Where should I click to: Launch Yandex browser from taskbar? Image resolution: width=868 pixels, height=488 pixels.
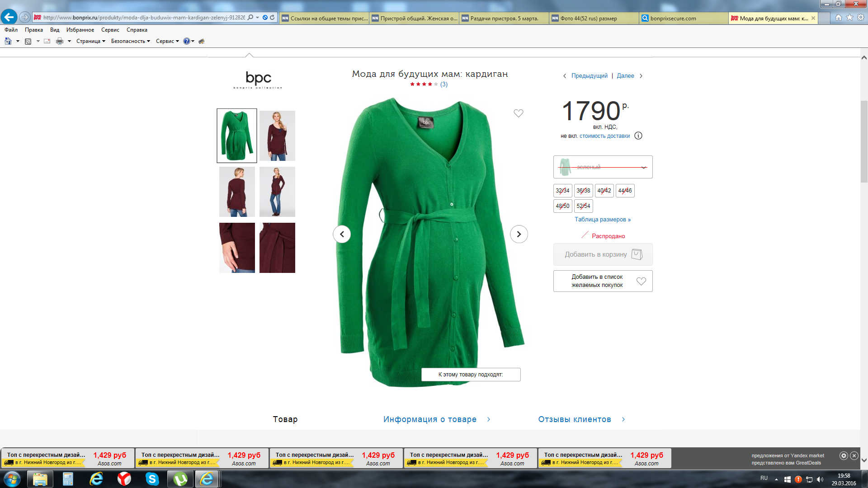(124, 479)
